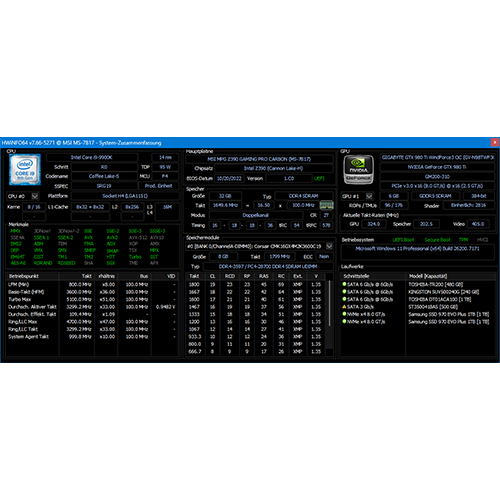Select the Ring/LLC Max row
The width and height of the screenshot is (500, 500).
[x=92, y=322]
